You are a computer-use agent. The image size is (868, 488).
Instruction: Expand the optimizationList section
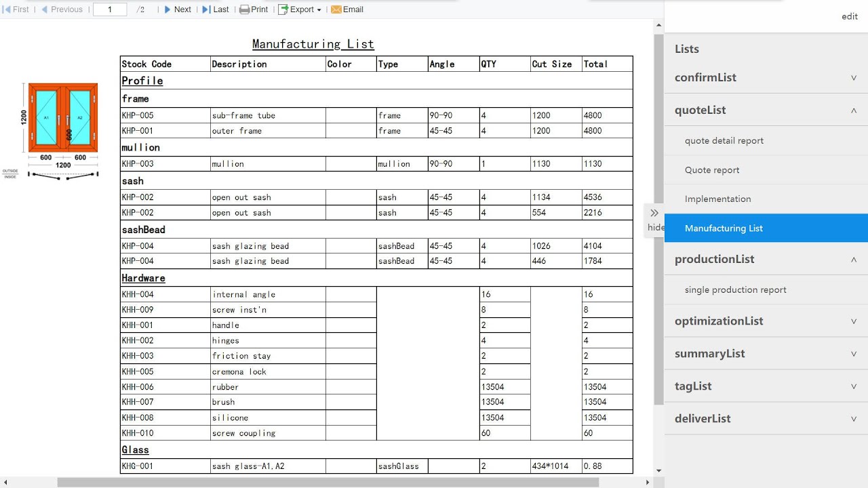coord(766,321)
